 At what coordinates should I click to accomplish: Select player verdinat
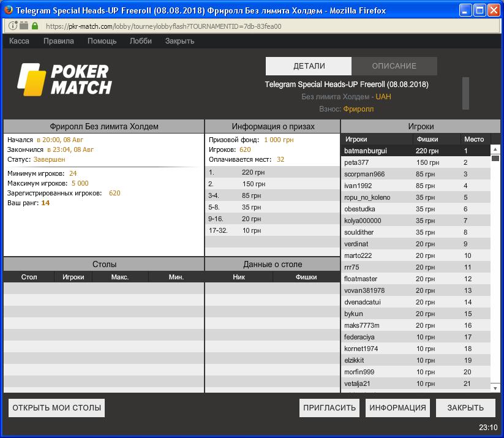[x=416, y=244]
